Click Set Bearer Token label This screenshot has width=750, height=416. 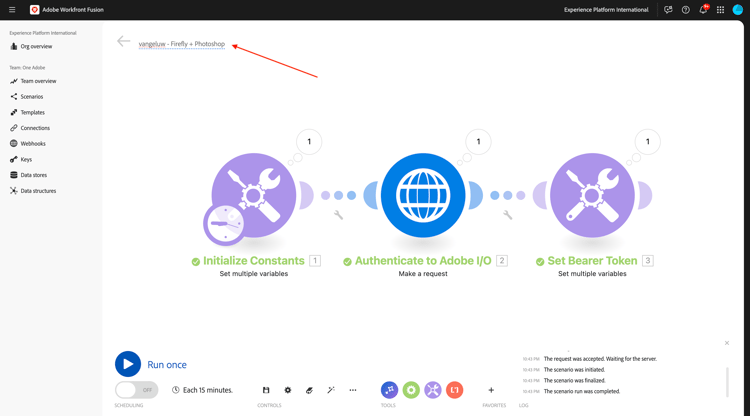[x=592, y=261]
